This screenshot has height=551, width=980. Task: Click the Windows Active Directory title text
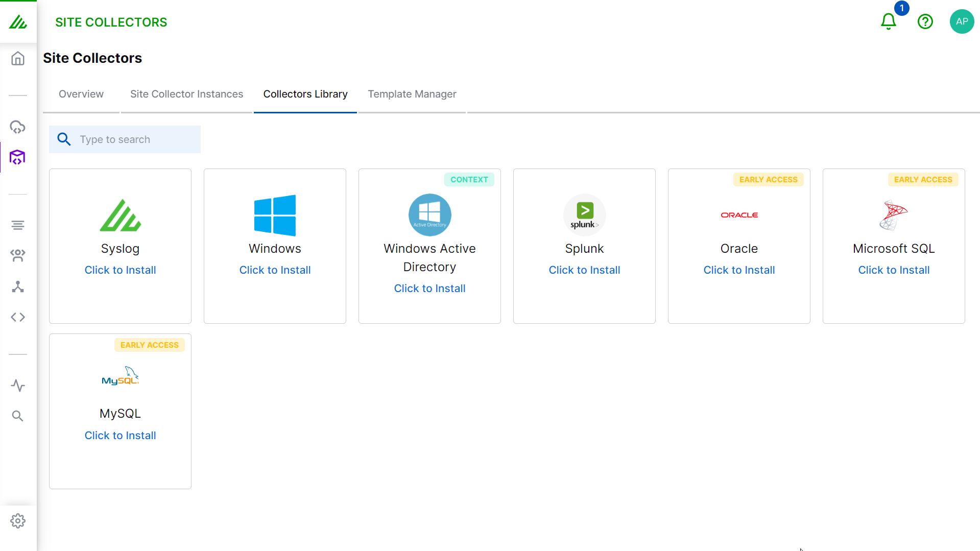pyautogui.click(x=430, y=258)
